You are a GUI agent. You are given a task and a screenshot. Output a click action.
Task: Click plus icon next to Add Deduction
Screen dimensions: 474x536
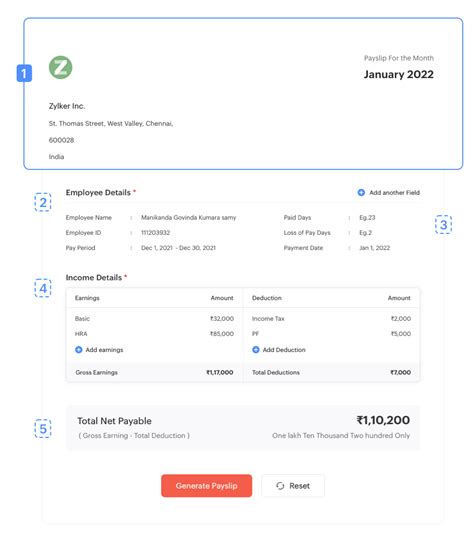click(x=256, y=350)
